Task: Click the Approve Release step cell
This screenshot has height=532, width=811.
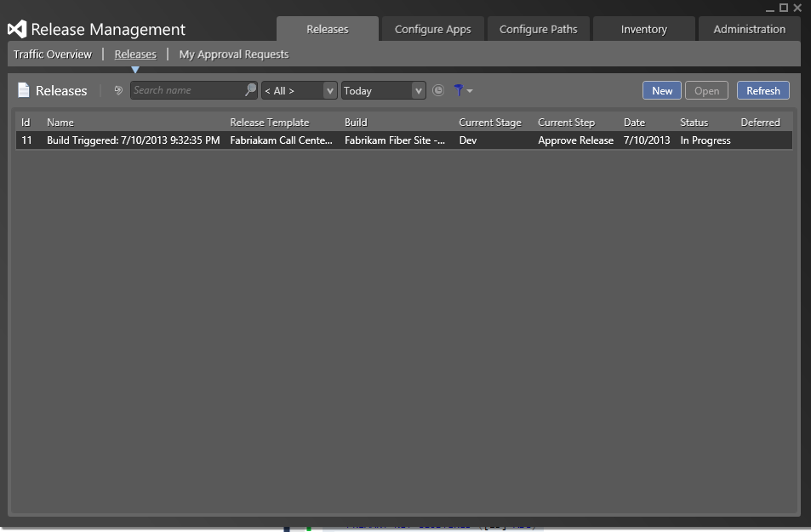Action: (x=575, y=140)
